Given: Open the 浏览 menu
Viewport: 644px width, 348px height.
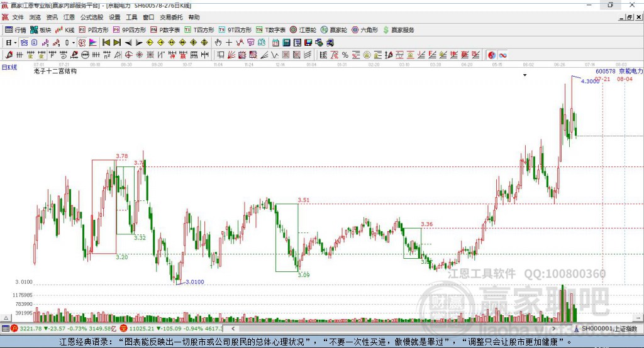Looking at the screenshot, I should [x=35, y=17].
